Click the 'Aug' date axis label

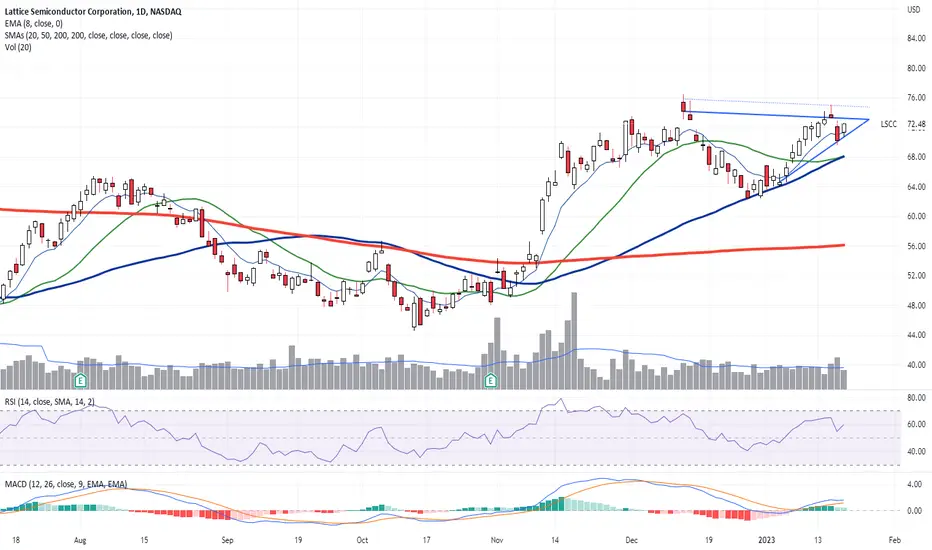(x=80, y=540)
